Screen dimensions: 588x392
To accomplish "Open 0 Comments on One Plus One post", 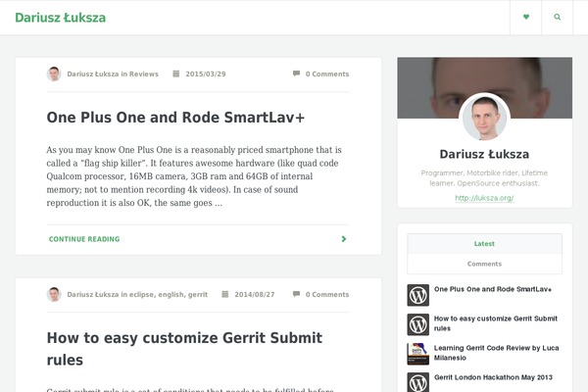I will (x=327, y=73).
